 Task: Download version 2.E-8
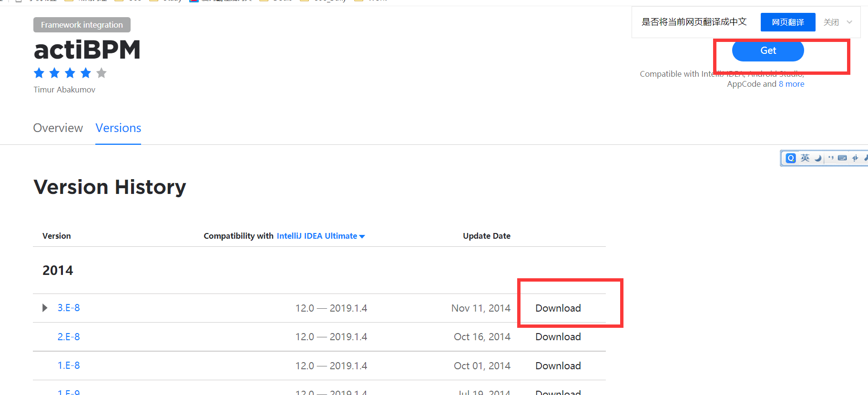pyautogui.click(x=558, y=337)
